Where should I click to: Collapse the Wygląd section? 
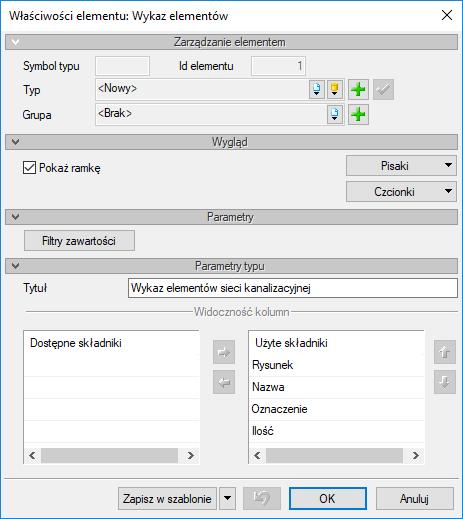(x=15, y=142)
